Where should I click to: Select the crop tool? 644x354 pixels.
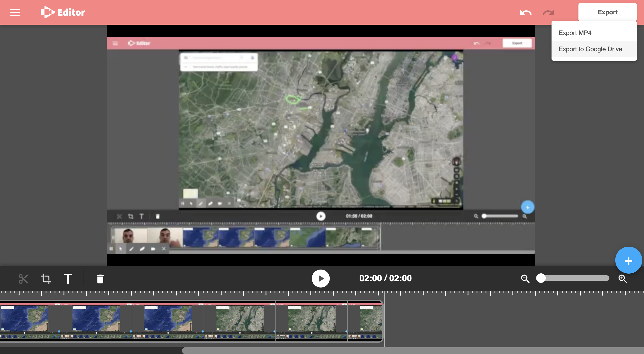pyautogui.click(x=46, y=279)
